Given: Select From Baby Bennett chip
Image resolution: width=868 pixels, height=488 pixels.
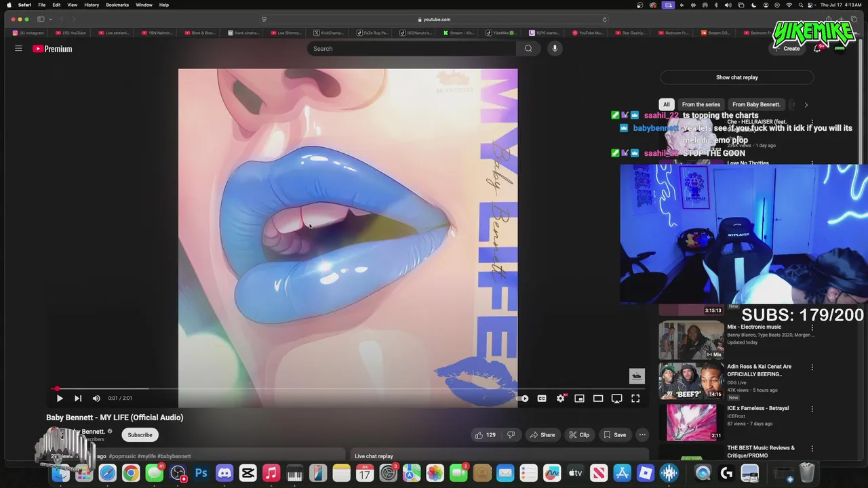Looking at the screenshot, I should coord(756,104).
